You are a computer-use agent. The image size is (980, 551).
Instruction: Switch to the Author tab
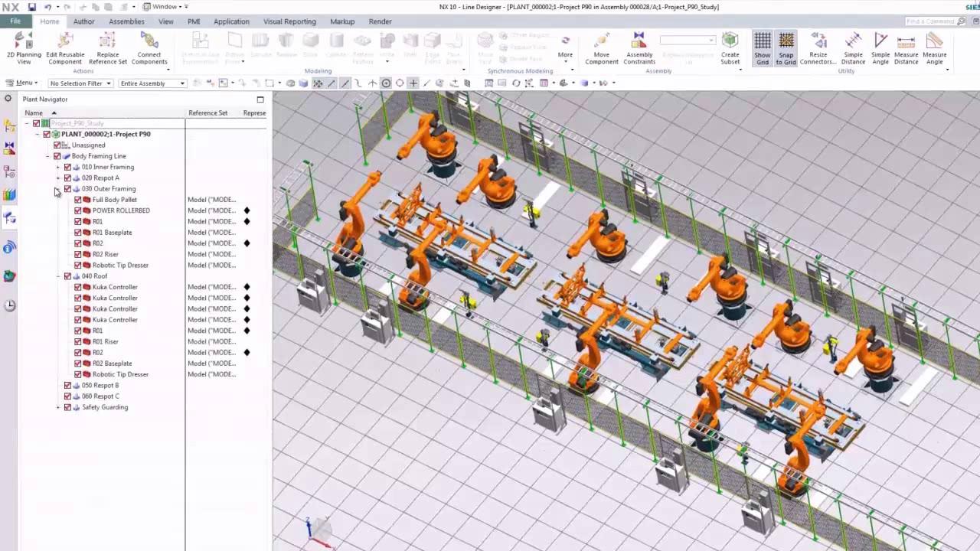click(x=83, y=21)
